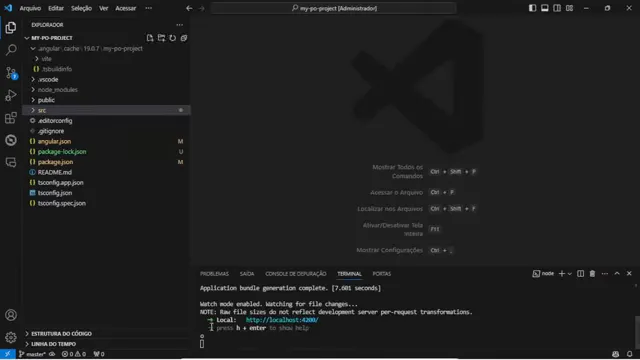Screen dimensions: 640x360
Task: Open package.json file
Action: point(106,162)
